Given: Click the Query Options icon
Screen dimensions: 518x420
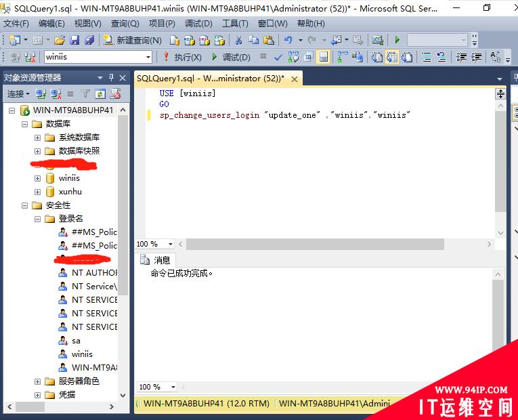Looking at the screenshot, I should coord(308,57).
